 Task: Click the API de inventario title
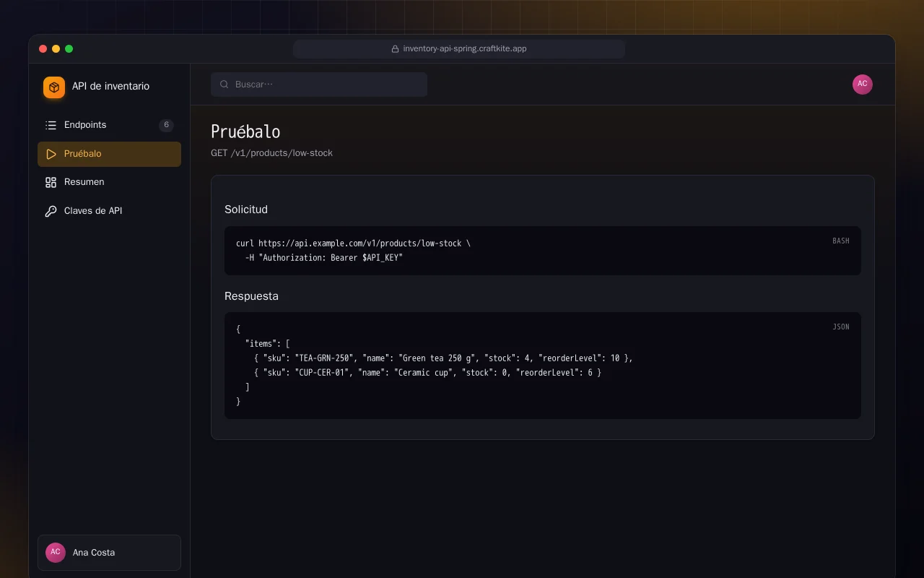click(x=110, y=86)
